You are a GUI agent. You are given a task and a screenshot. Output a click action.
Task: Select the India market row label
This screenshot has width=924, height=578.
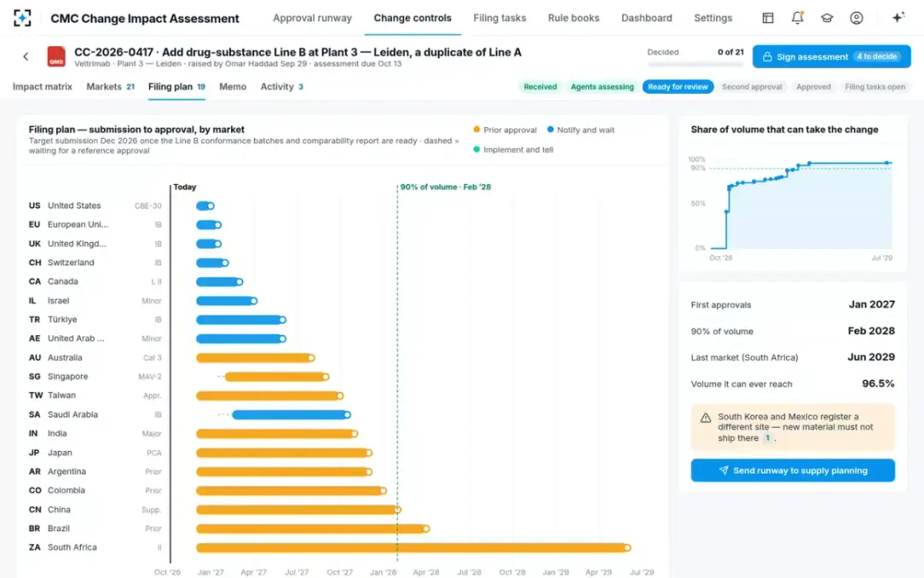[57, 434]
